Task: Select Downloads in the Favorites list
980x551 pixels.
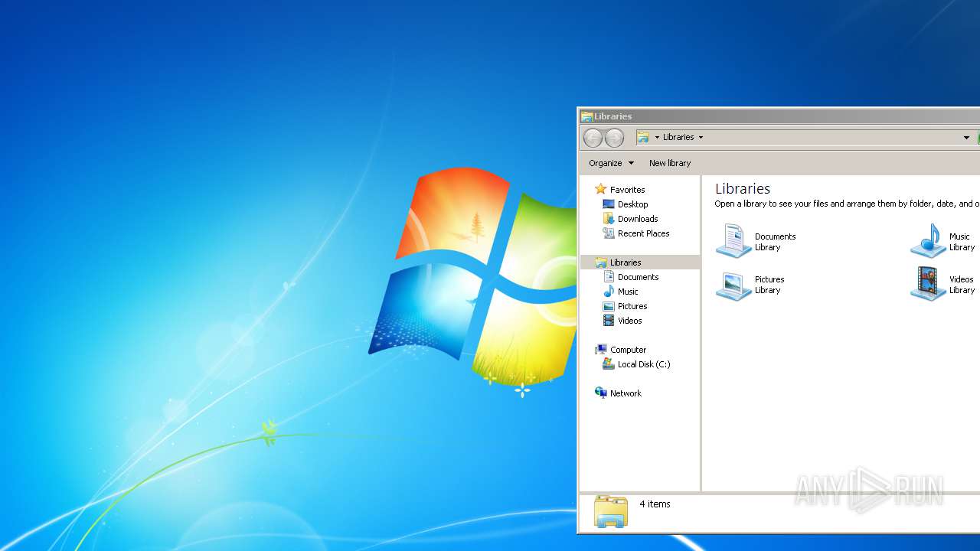Action: click(x=638, y=219)
